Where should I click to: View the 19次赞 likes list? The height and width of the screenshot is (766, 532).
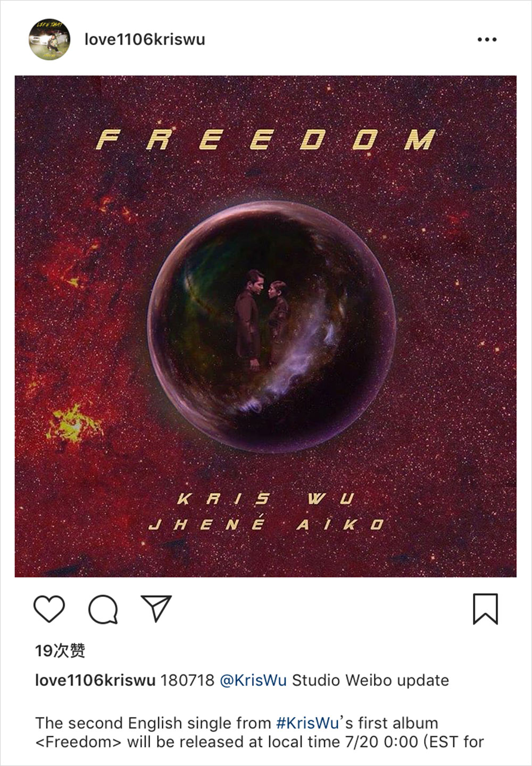click(60, 651)
